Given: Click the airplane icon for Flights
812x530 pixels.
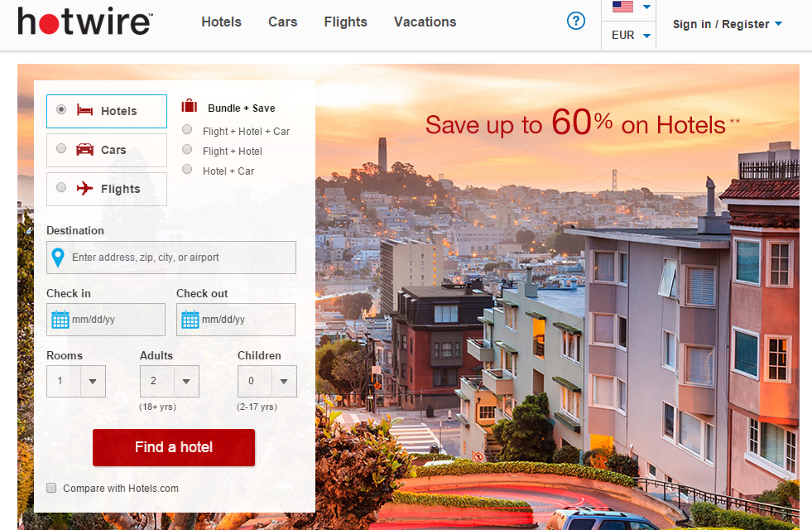Looking at the screenshot, I should [85, 188].
